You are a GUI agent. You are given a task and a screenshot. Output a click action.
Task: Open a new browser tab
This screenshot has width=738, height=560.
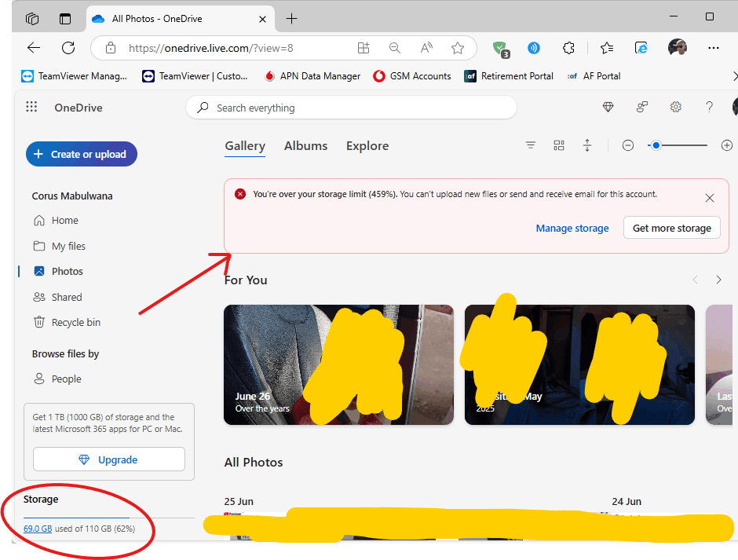292,19
